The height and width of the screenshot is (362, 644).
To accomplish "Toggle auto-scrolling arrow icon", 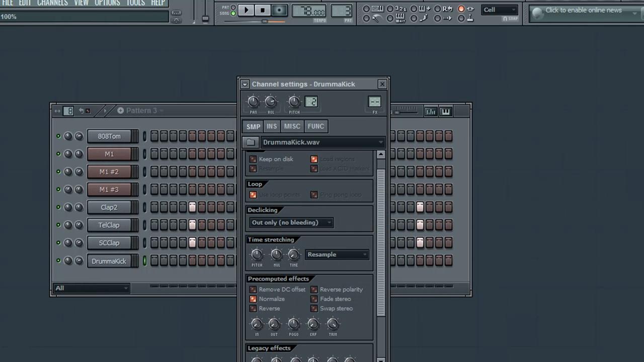I will point(447,19).
